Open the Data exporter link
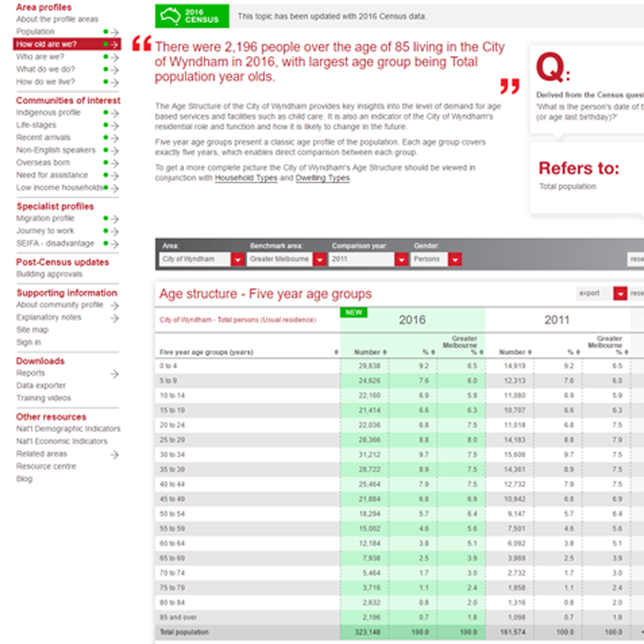 coord(40,385)
